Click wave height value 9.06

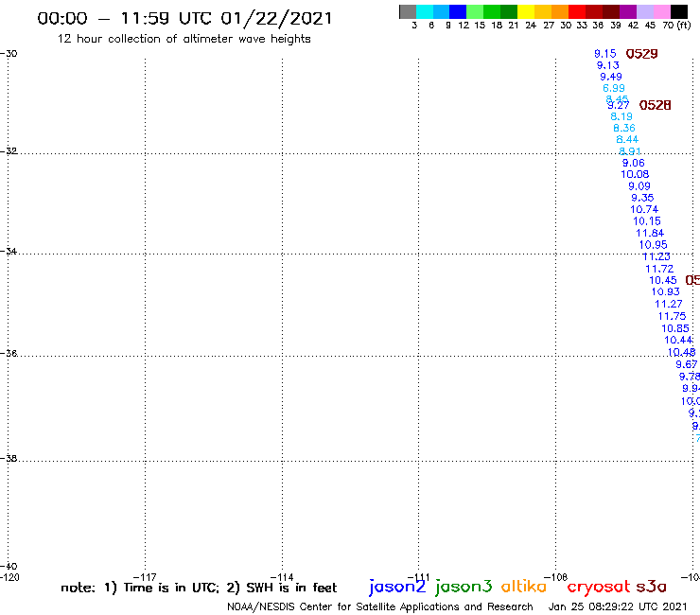(634, 163)
